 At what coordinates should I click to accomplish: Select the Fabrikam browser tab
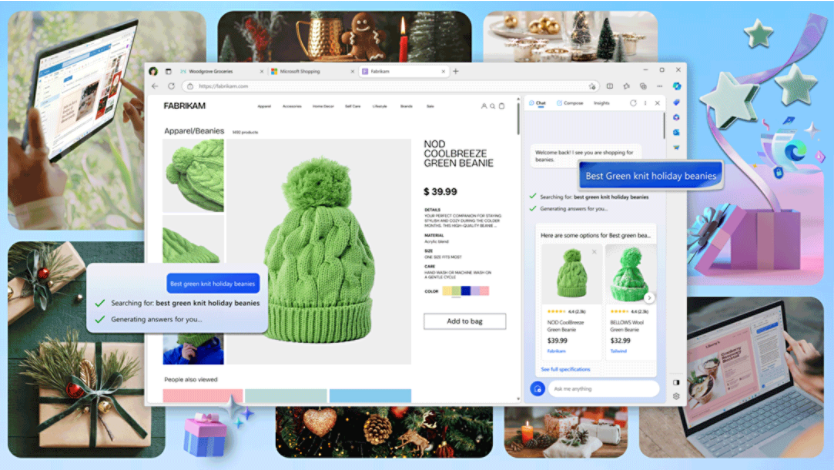coord(403,71)
